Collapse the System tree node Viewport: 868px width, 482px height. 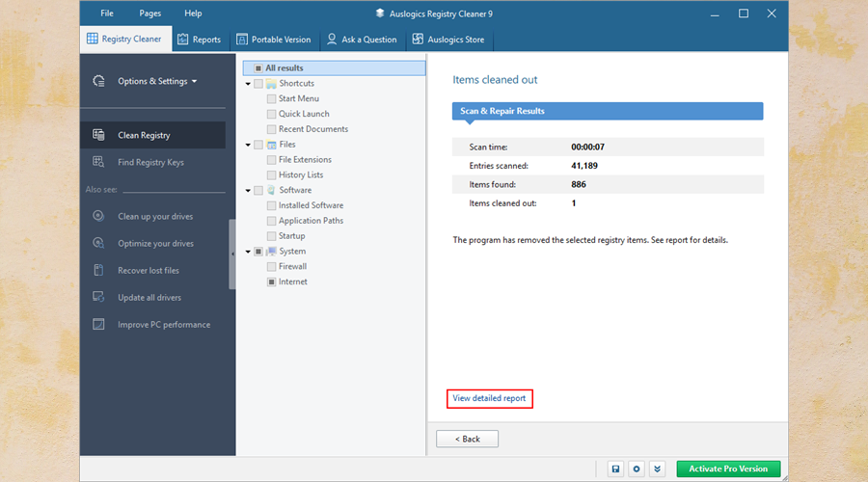click(248, 252)
